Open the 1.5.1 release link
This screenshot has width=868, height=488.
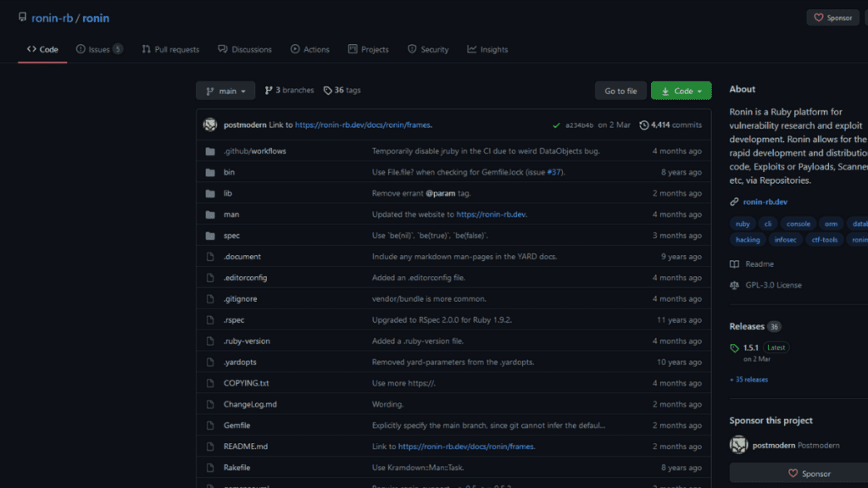(751, 347)
